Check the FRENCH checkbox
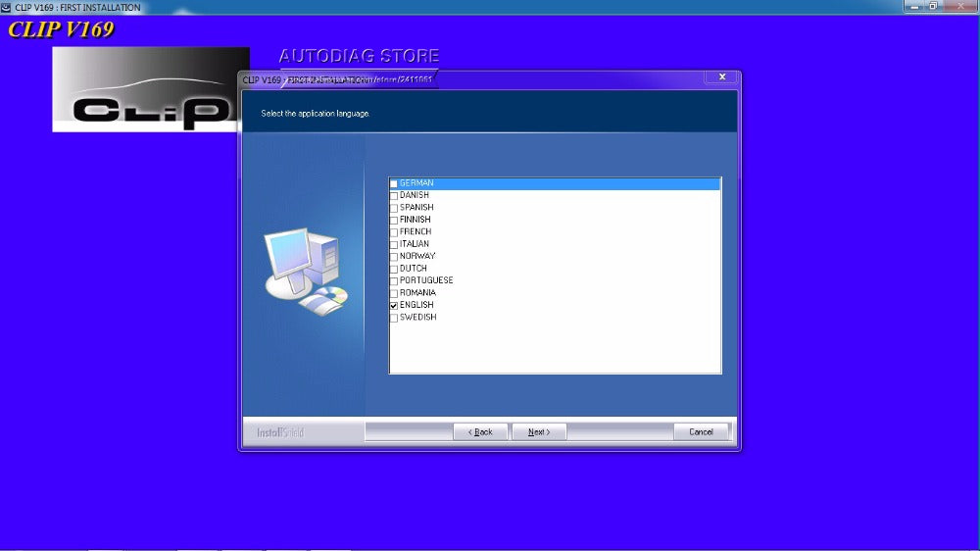This screenshot has height=551, width=980. 394,232
